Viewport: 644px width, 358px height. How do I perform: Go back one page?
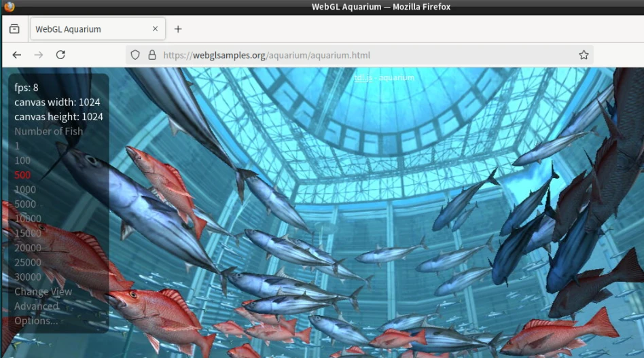[17, 55]
